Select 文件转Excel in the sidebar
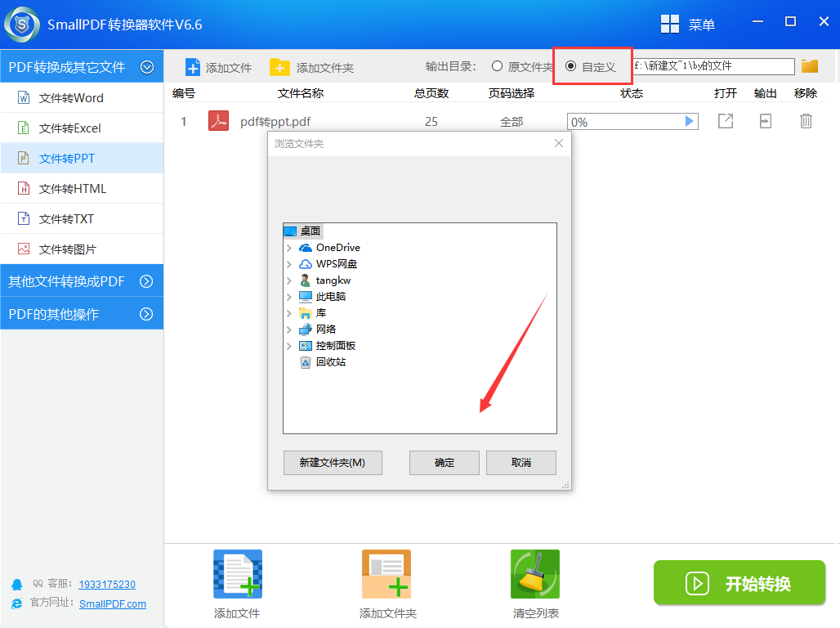This screenshot has height=628, width=840. click(70, 128)
